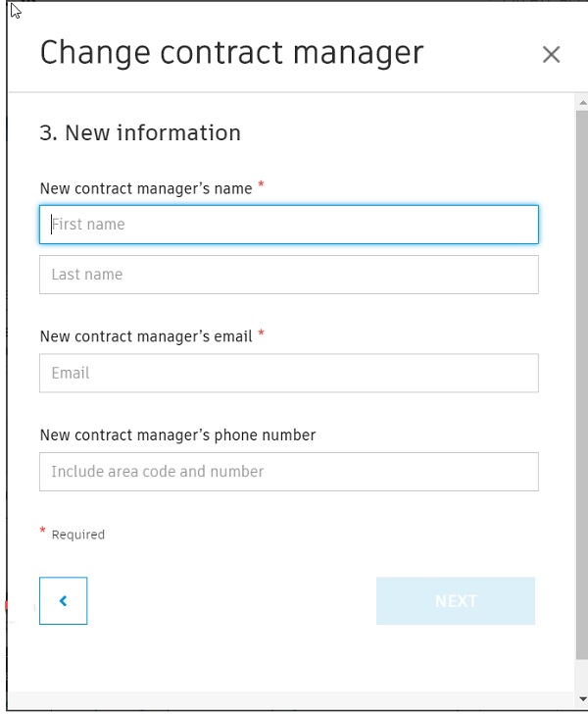Click the "New contract manager's name" label
588x714 pixels.
pos(146,188)
